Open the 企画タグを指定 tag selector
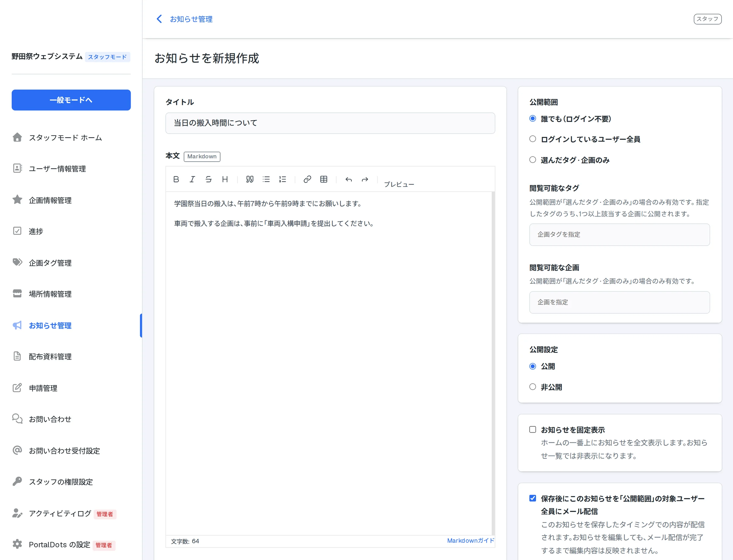The height and width of the screenshot is (560, 733). 619,235
